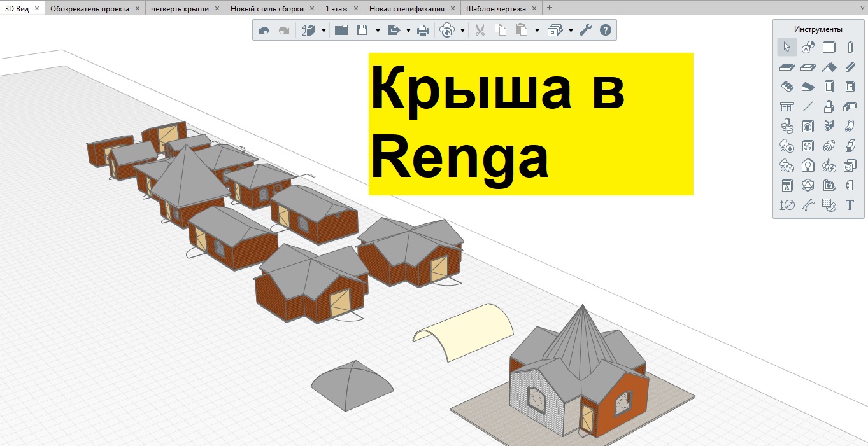The height and width of the screenshot is (446, 868).
Task: Select the Dimension tool
Action: (x=787, y=205)
